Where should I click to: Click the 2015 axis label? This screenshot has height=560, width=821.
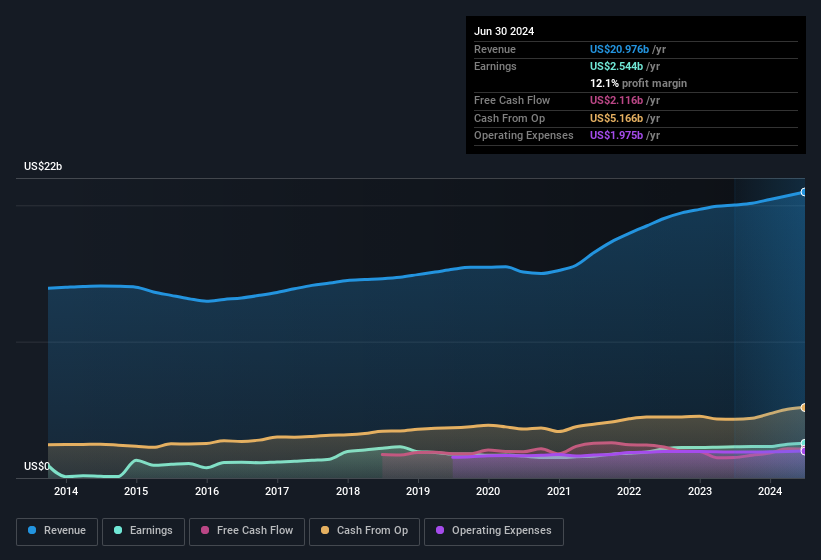(136, 491)
